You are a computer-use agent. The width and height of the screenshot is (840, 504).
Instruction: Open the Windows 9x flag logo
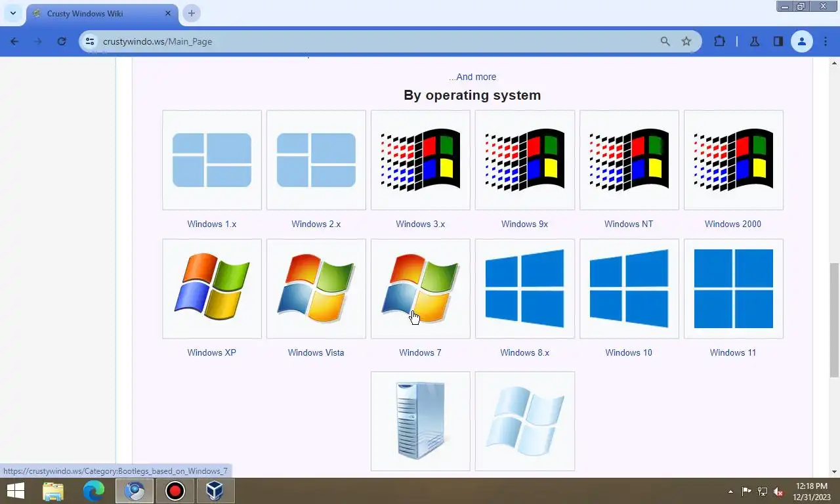pyautogui.click(x=525, y=160)
